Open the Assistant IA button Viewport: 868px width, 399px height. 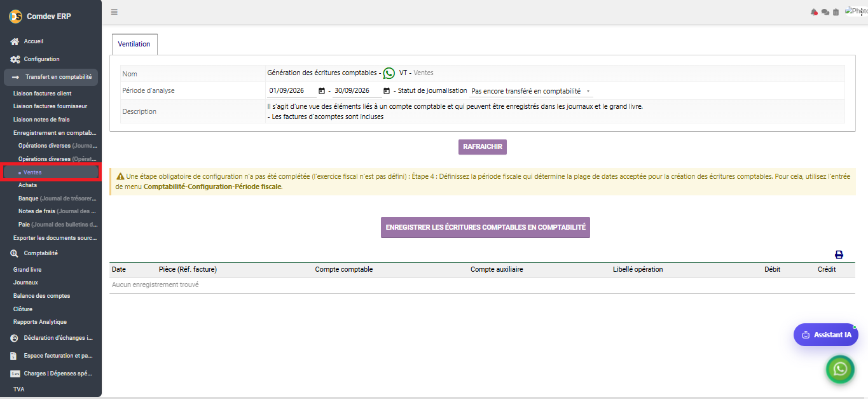coord(826,335)
